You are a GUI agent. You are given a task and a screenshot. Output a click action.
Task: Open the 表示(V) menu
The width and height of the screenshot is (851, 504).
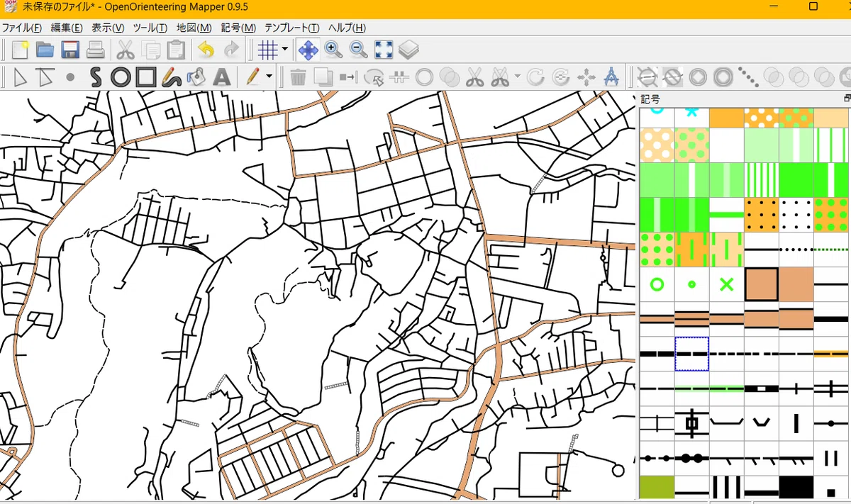coord(108,28)
